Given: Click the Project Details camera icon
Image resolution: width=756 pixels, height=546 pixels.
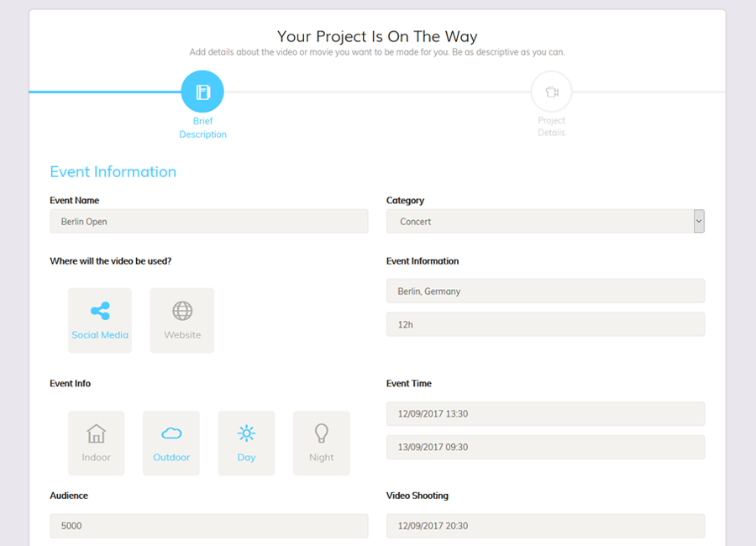Looking at the screenshot, I should pyautogui.click(x=551, y=92).
